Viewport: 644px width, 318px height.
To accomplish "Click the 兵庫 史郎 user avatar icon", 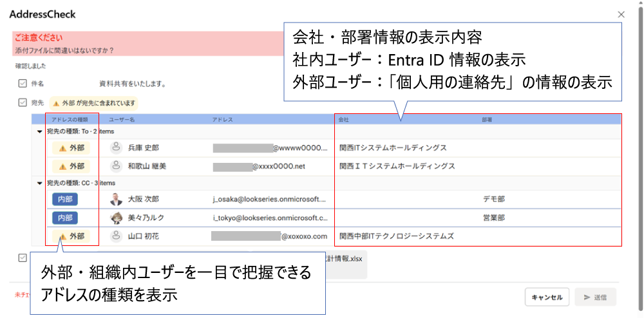I will tap(117, 147).
